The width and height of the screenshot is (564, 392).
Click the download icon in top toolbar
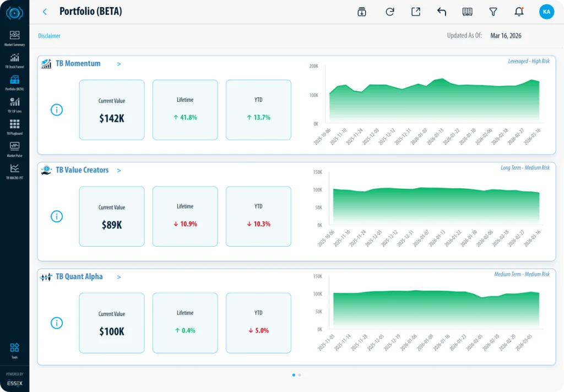tap(362, 12)
